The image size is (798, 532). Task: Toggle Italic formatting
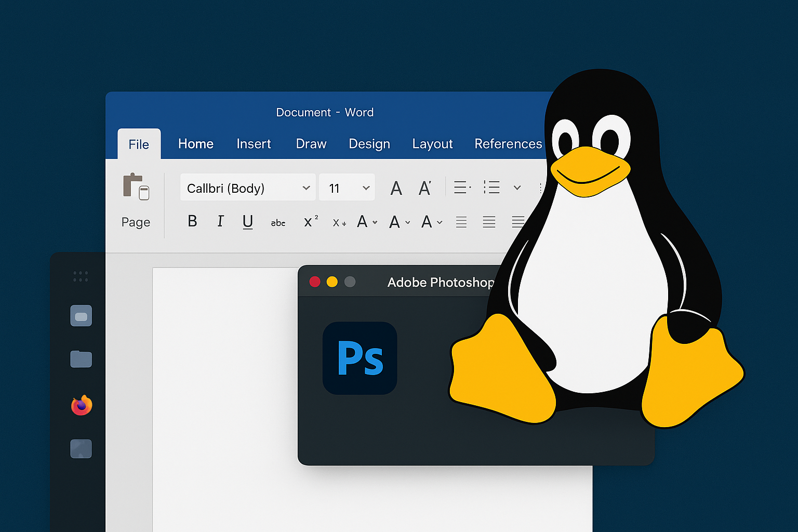point(220,221)
